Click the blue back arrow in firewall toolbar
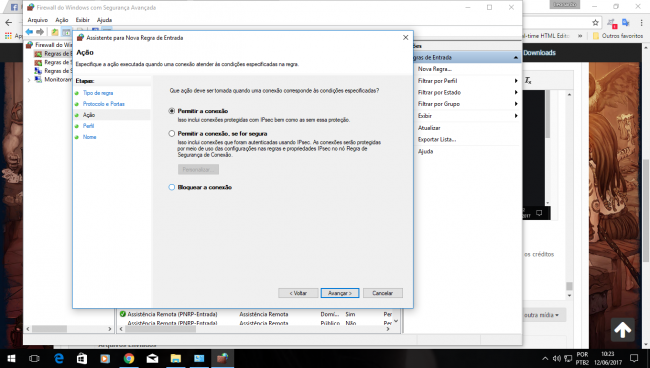The width and height of the screenshot is (650, 368). [29, 32]
